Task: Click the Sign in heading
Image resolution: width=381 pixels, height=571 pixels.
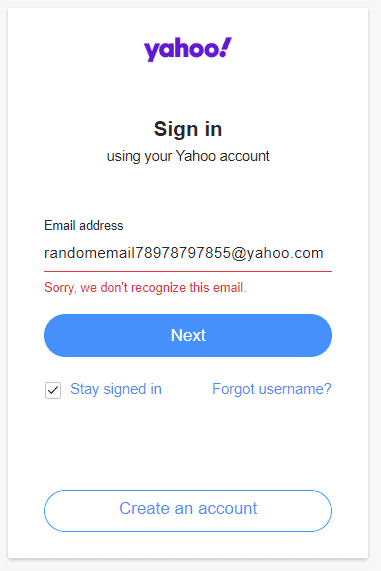Action: [x=188, y=129]
